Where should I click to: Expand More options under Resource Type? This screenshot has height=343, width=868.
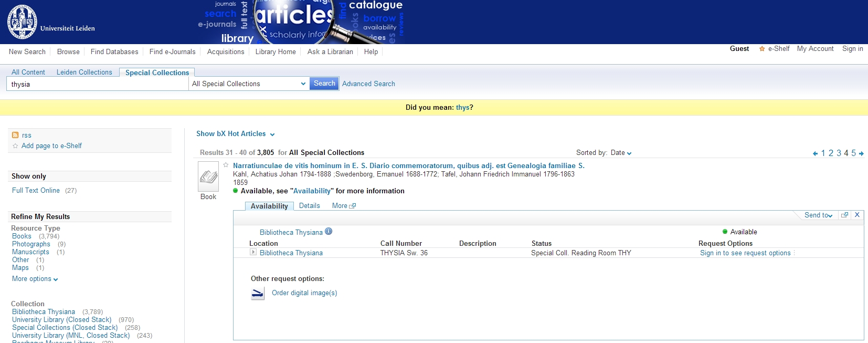[35, 279]
